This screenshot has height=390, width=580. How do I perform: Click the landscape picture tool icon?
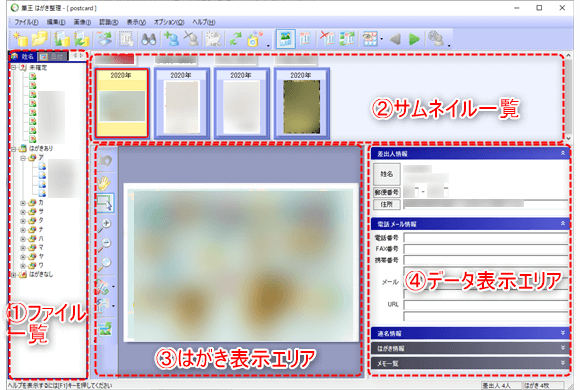pos(105,329)
